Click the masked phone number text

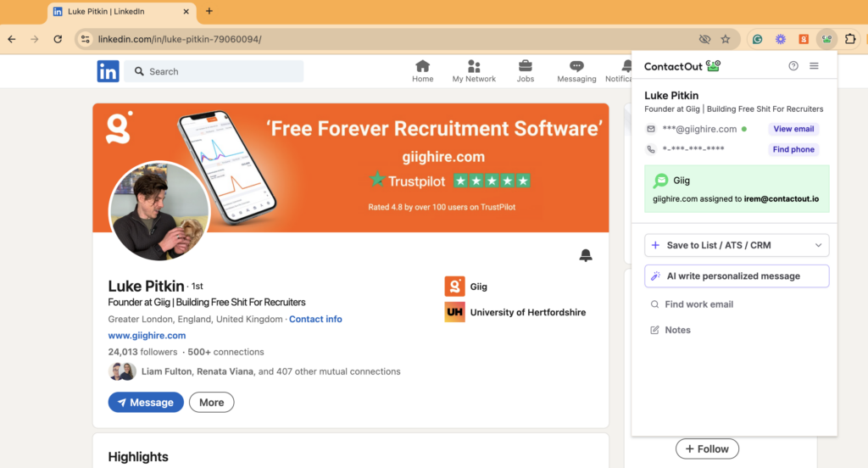tap(693, 149)
